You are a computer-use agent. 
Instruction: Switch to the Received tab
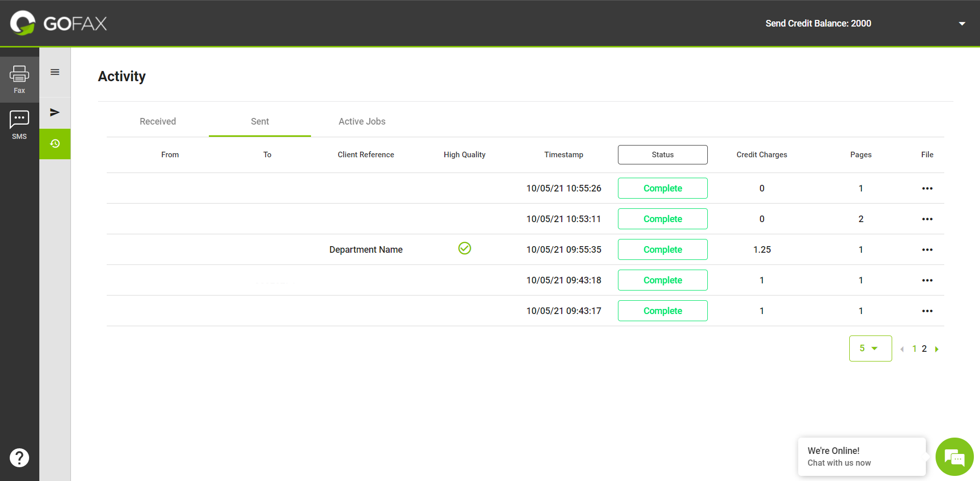coord(158,122)
